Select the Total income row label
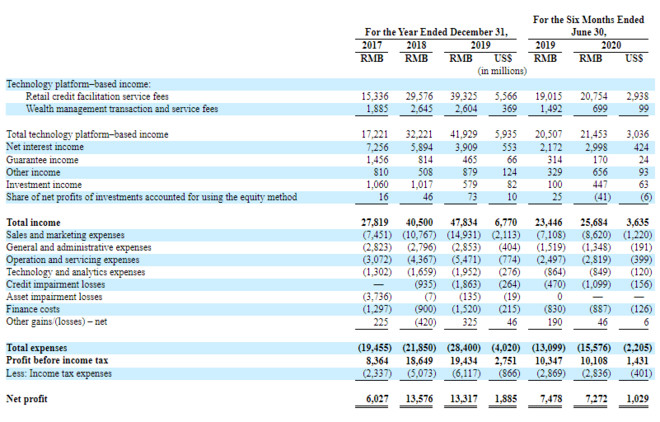Screen dimensions: 660x422 click(33, 220)
